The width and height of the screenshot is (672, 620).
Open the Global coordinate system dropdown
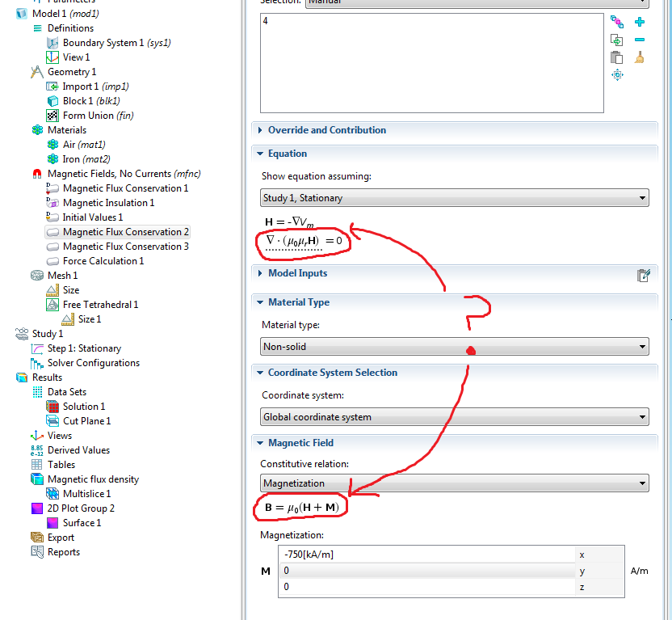(455, 417)
